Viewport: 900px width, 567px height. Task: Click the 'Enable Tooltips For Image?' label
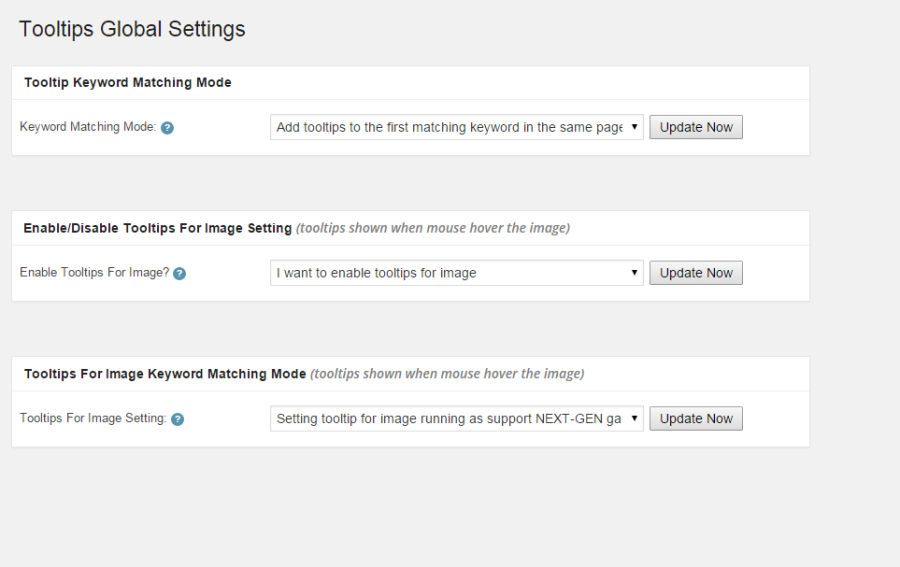click(94, 273)
